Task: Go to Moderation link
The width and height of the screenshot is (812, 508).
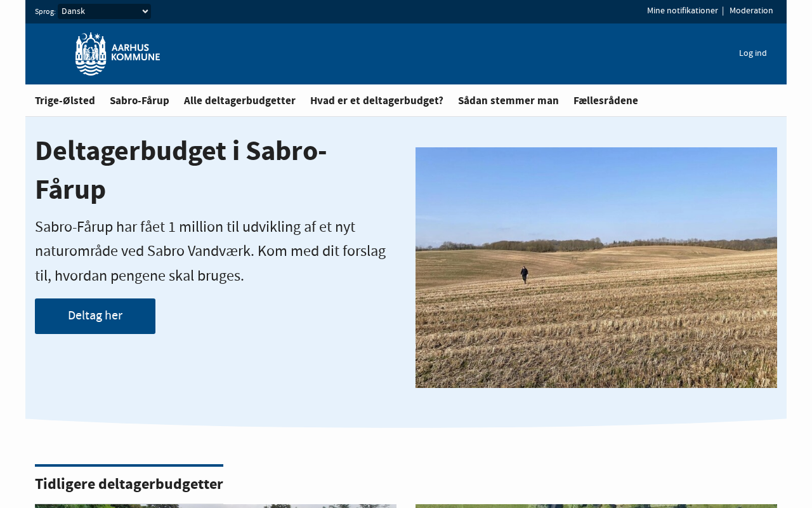Action: click(x=751, y=11)
